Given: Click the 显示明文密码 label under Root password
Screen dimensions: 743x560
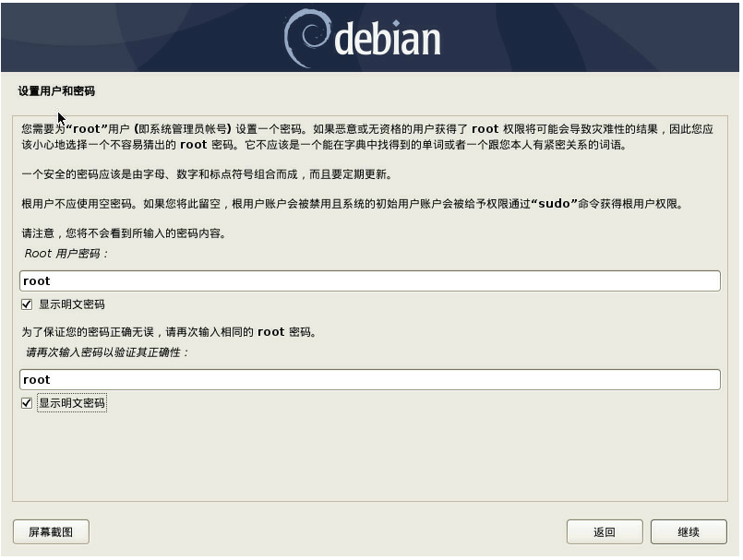Looking at the screenshot, I should pos(72,304).
